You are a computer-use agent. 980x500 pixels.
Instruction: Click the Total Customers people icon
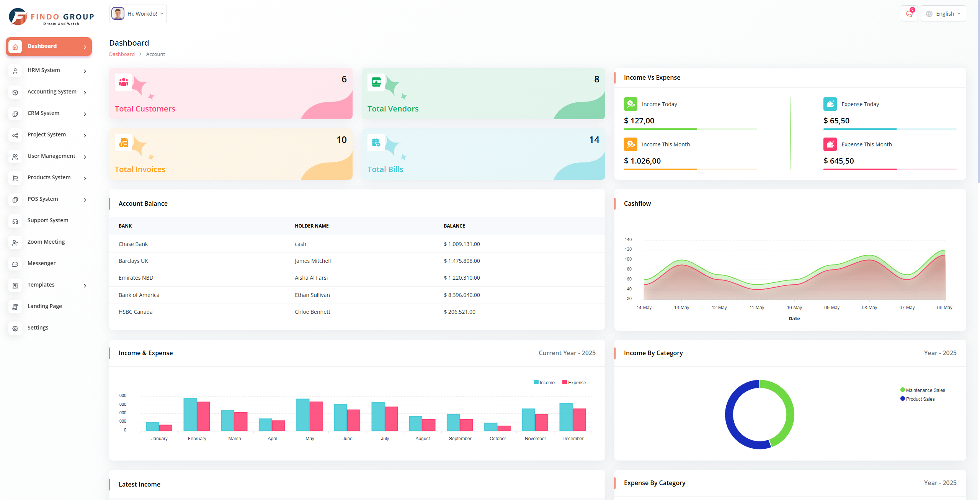point(123,82)
